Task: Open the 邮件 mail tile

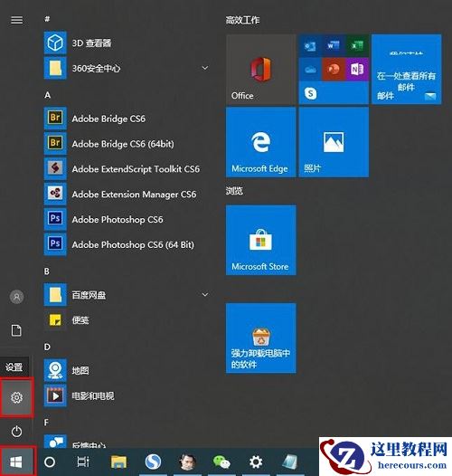Action: point(407,69)
